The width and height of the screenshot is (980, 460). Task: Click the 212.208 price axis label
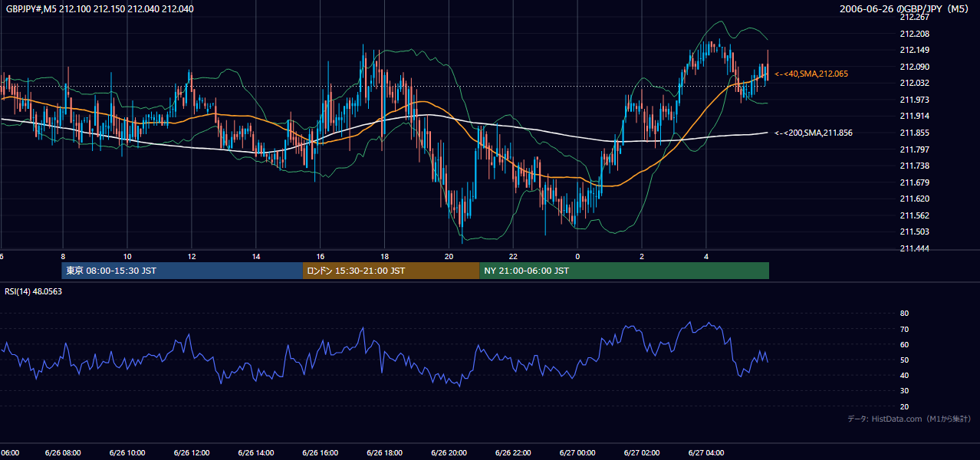(x=913, y=34)
